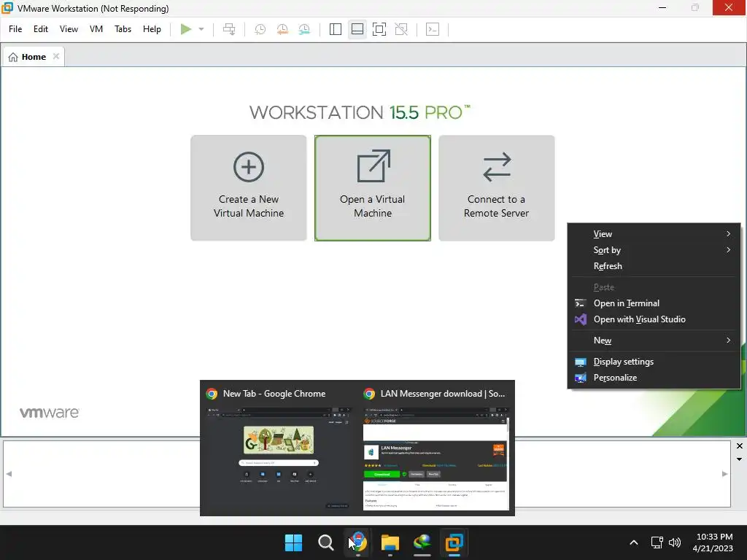747x560 pixels.
Task: Open Windows taskbar Search
Action: [326, 542]
